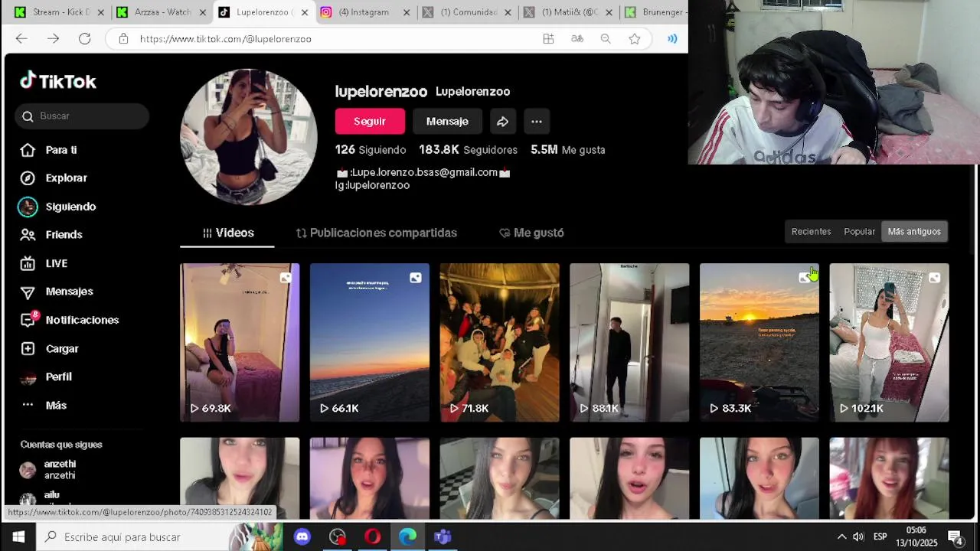Open the video with 69.8K views
This screenshot has height=551, width=980.
[x=240, y=343]
